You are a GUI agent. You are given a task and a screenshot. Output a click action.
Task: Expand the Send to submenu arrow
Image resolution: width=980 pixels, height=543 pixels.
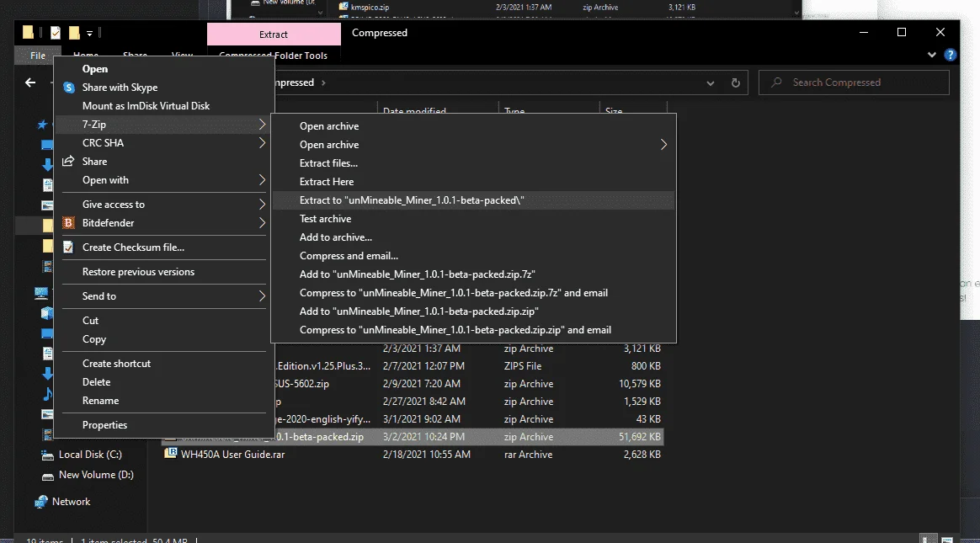coord(262,296)
